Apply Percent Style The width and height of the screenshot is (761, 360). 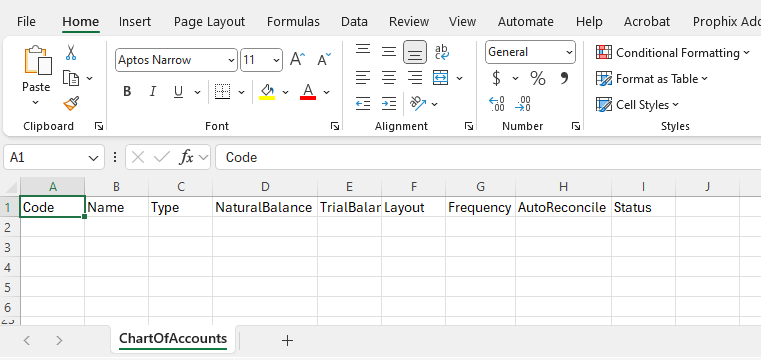(x=538, y=78)
